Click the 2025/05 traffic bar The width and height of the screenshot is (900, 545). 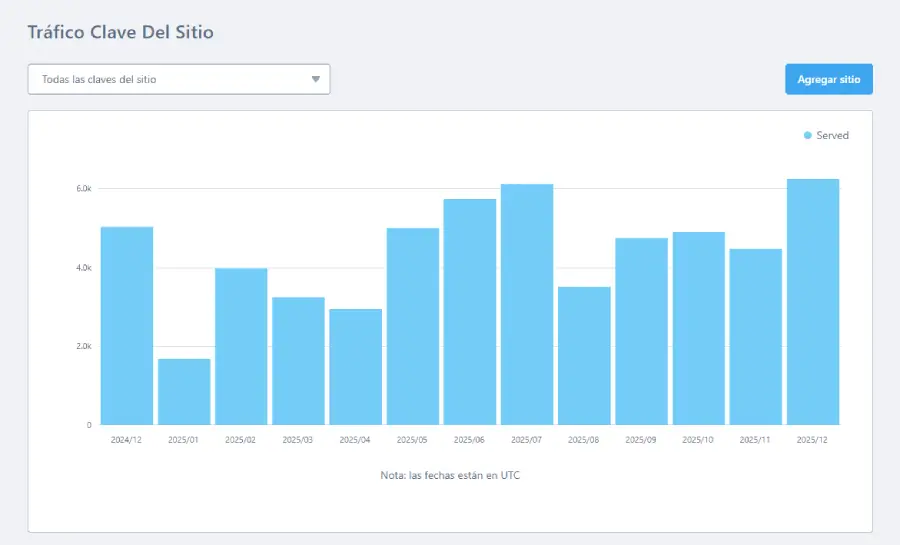coord(413,327)
